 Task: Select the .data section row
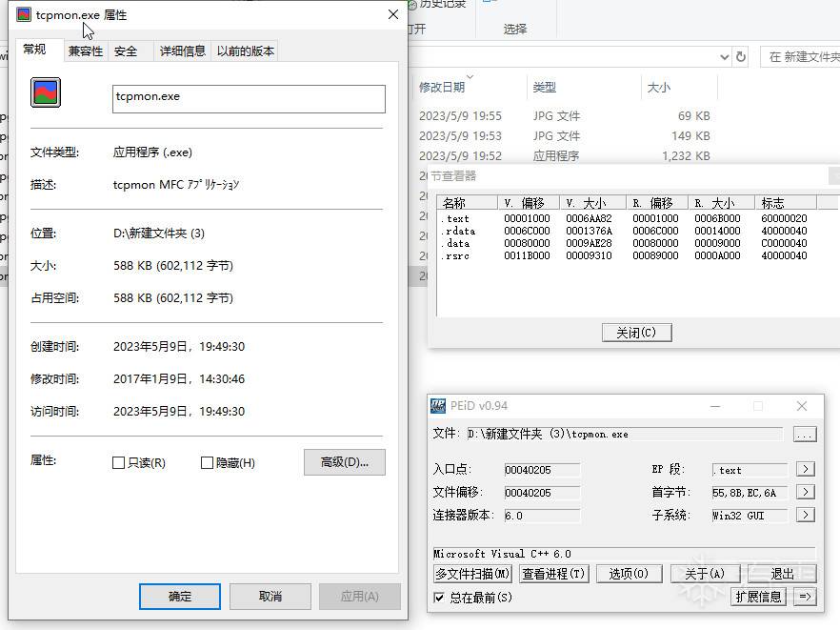coord(625,243)
